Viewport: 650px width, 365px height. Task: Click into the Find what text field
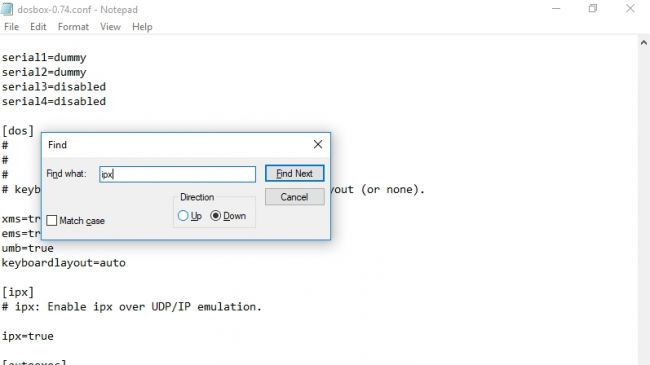click(177, 174)
